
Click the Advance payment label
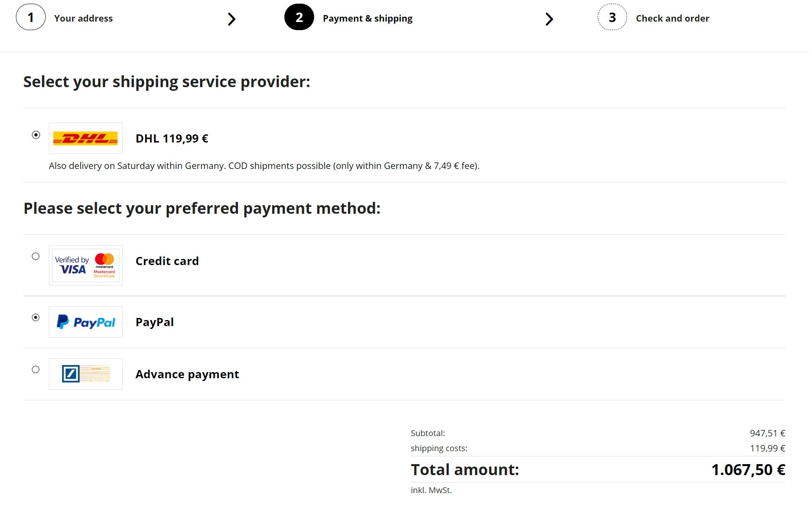[x=187, y=374]
